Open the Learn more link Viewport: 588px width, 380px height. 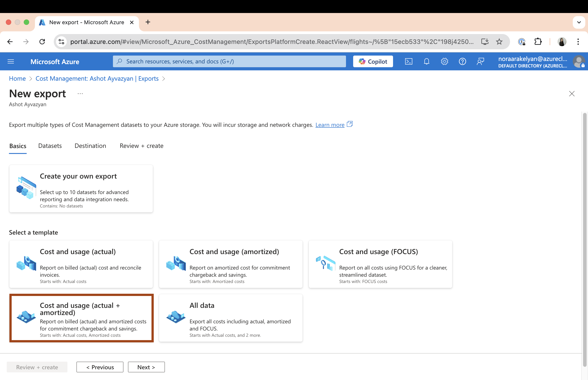click(x=330, y=125)
